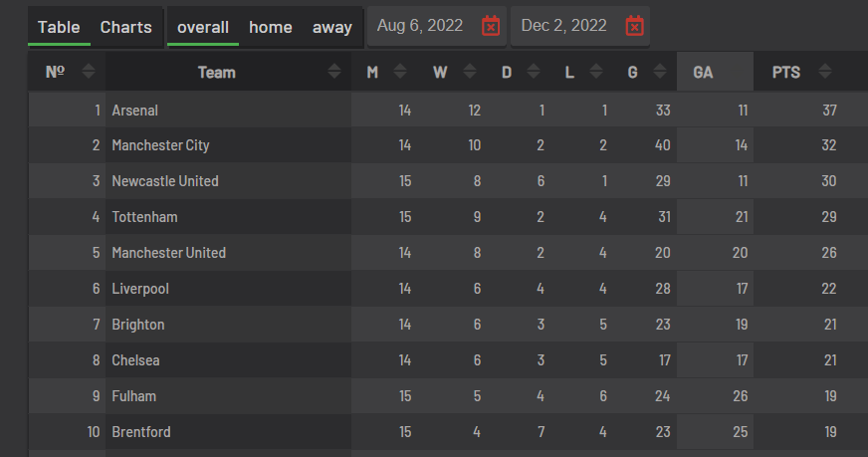Open Arsenal team link
Viewport: 868px width, 457px height.
135,110
